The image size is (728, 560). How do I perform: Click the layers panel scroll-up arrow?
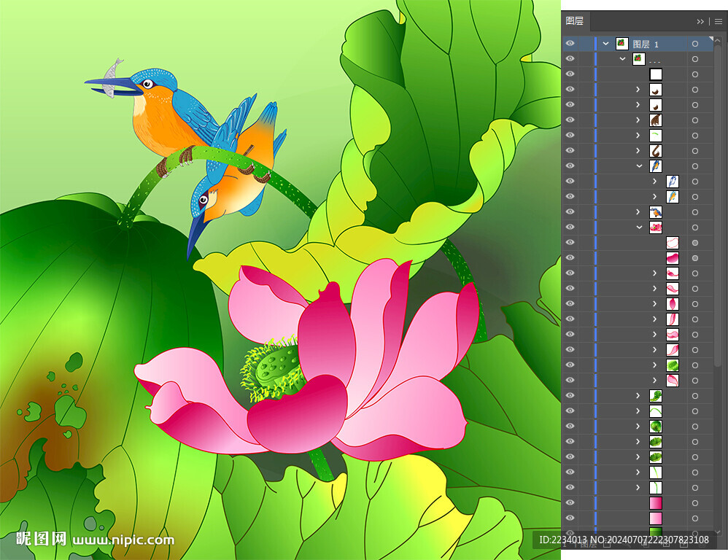(x=718, y=41)
